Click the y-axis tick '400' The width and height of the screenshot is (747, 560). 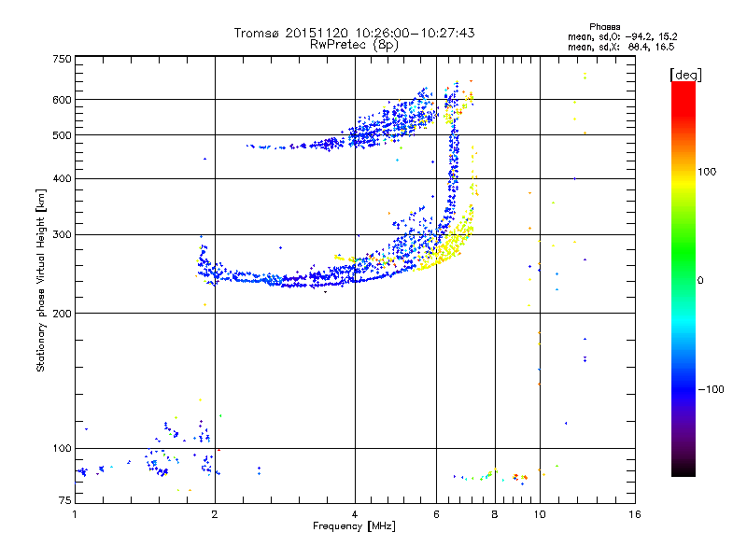pyautogui.click(x=63, y=178)
